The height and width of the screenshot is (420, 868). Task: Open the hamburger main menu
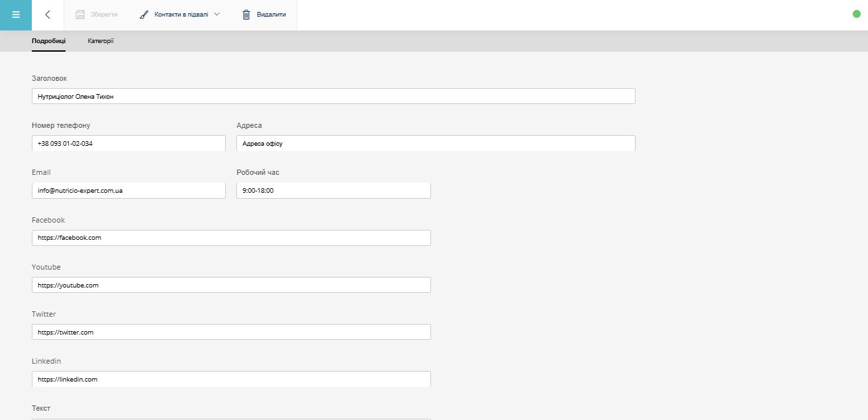click(x=16, y=15)
